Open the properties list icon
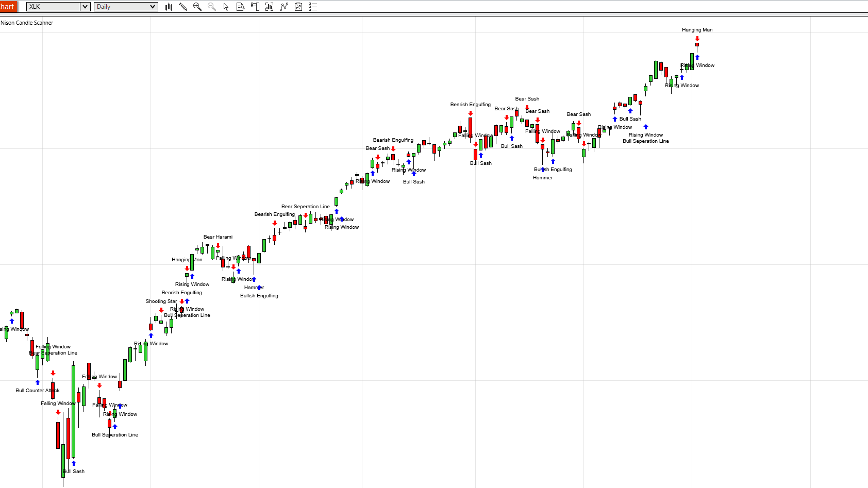868x488 pixels. click(x=312, y=7)
